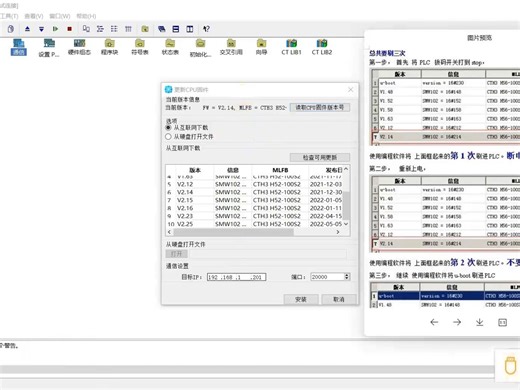The image size is (520, 390).
Task: Open the 设置 P... shortcut icon
Action: 49,48
